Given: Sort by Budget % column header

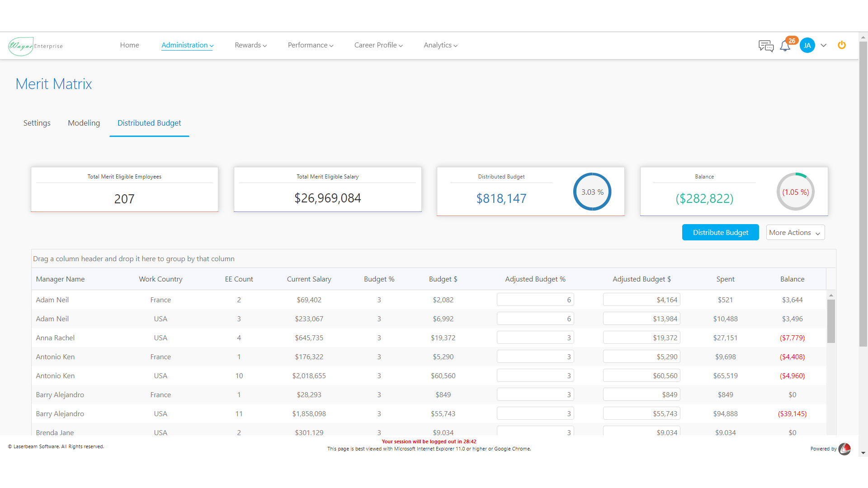Looking at the screenshot, I should tap(379, 279).
